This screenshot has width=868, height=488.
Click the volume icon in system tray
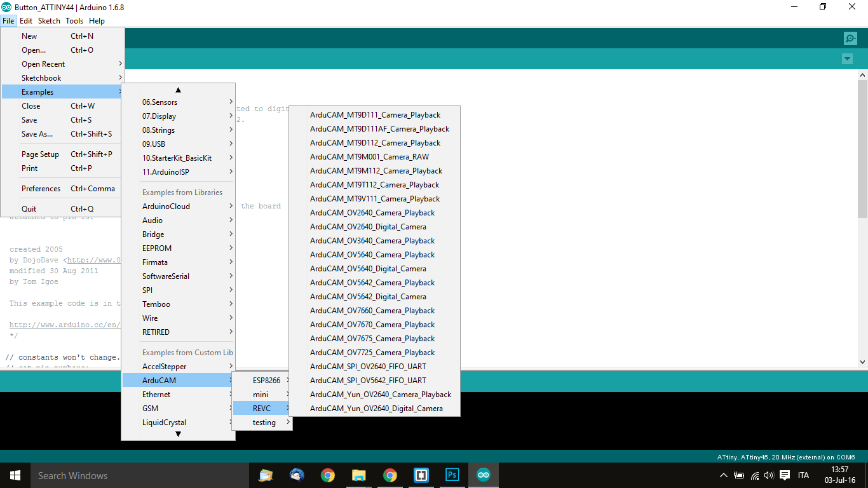pos(769,475)
